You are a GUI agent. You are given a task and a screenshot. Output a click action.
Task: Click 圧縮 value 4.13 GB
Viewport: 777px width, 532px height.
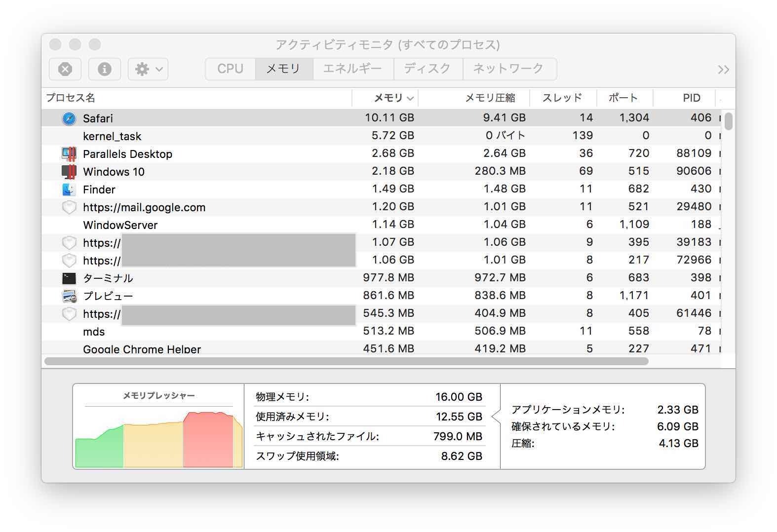click(679, 443)
